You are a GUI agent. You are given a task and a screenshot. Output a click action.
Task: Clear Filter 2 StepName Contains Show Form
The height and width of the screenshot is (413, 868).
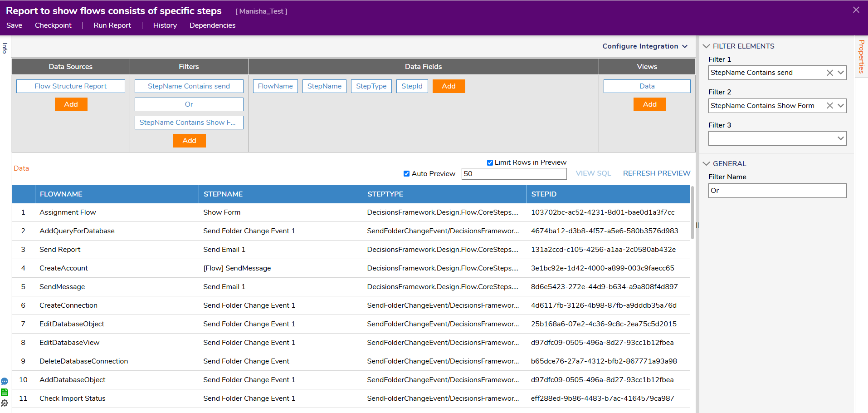coord(829,106)
